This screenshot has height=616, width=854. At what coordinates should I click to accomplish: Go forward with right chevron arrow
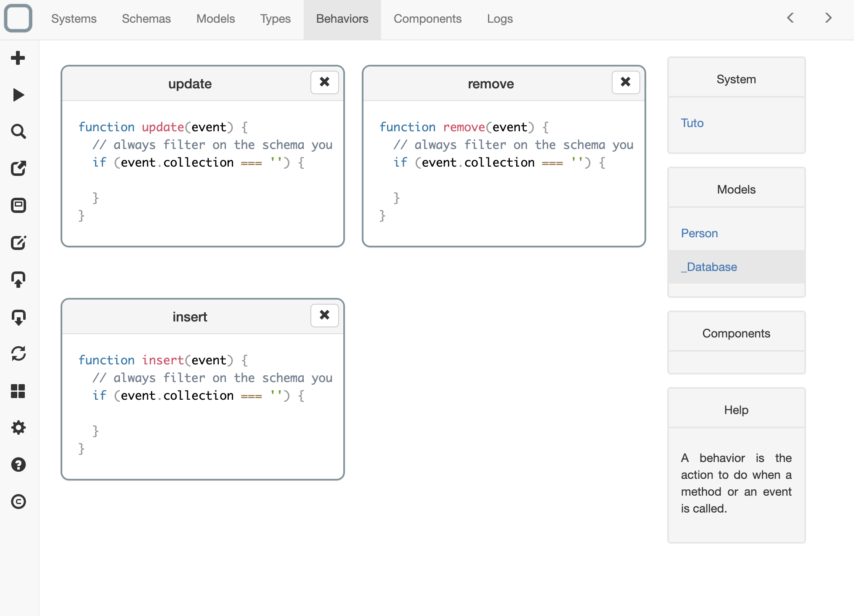[x=828, y=18]
